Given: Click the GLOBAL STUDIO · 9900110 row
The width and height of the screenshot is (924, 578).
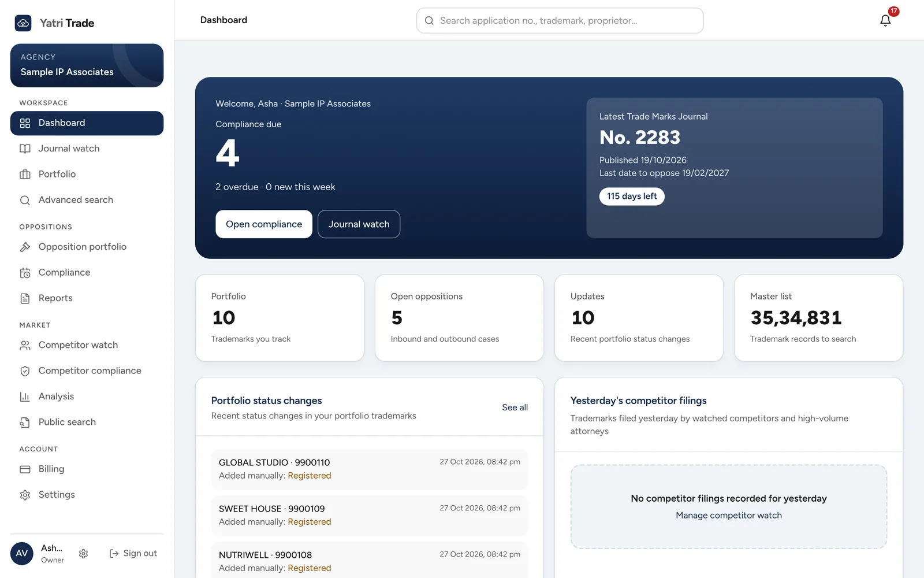Looking at the screenshot, I should coord(369,469).
